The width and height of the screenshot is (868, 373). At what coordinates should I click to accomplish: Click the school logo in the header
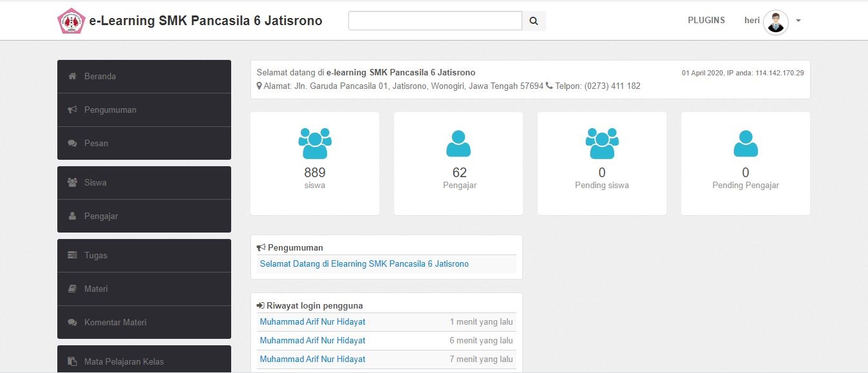(71, 20)
